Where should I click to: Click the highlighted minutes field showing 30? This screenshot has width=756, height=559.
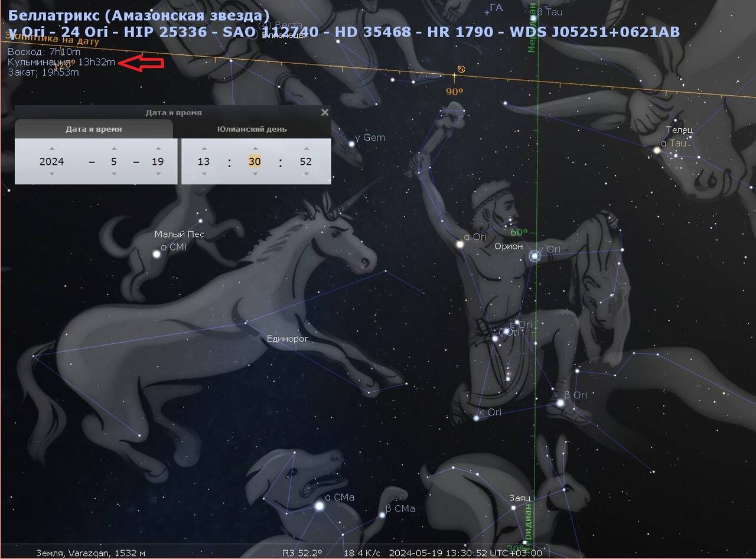point(255,161)
